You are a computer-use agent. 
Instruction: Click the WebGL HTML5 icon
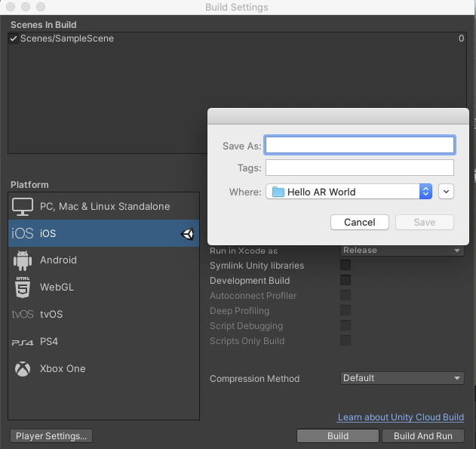click(x=23, y=288)
